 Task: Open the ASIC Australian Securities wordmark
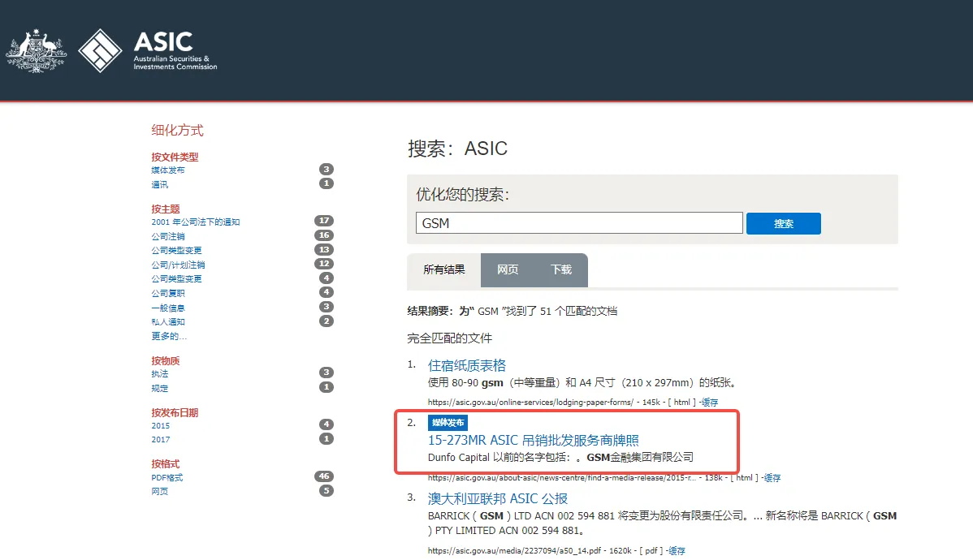(175, 50)
